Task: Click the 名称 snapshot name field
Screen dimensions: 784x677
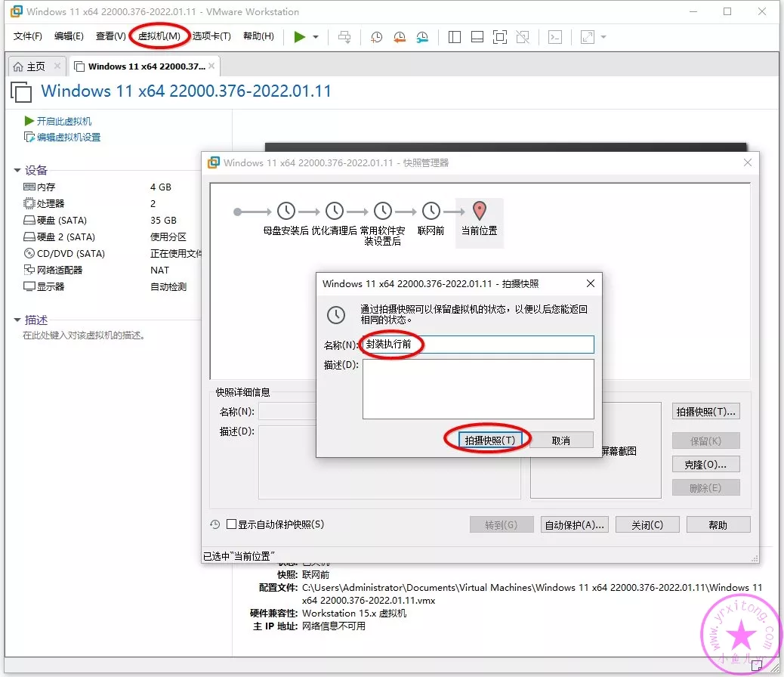Action: 478,345
